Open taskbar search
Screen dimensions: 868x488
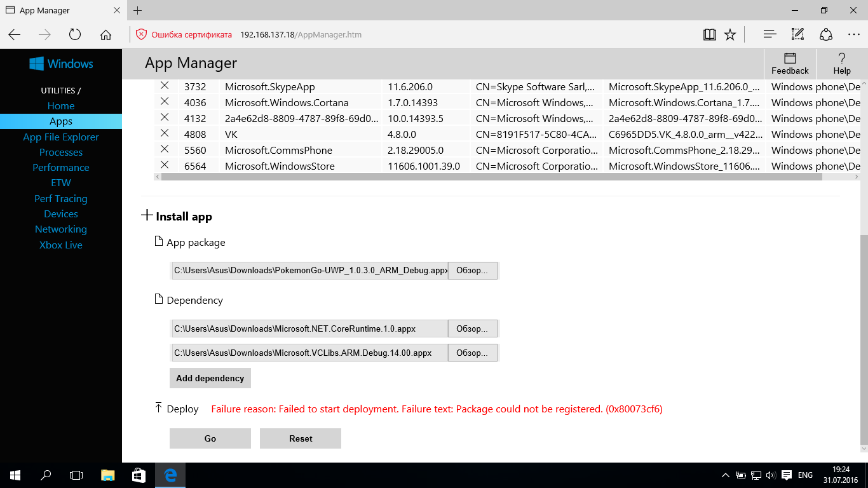point(46,475)
